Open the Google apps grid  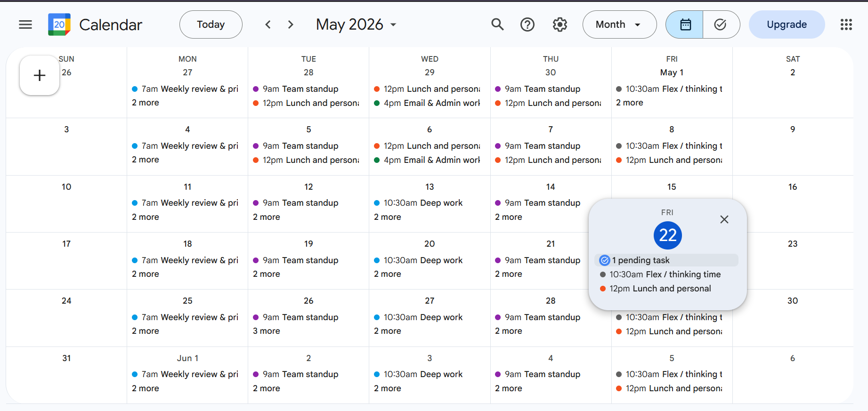(x=846, y=24)
